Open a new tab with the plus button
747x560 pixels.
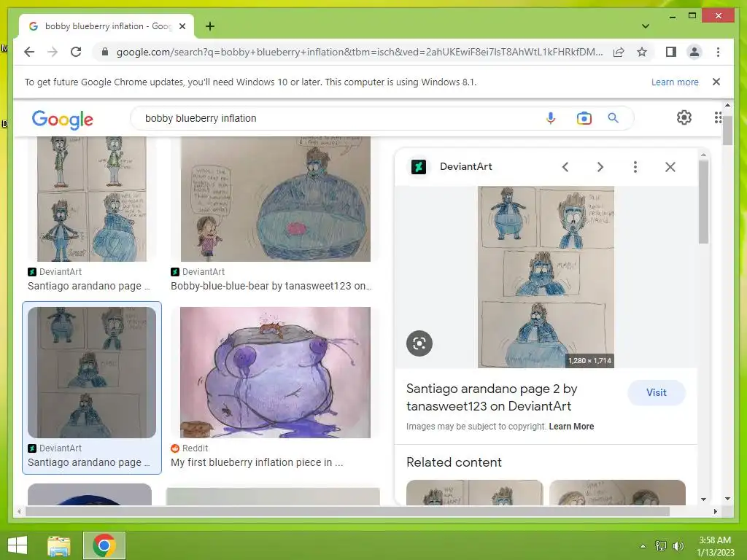click(x=209, y=26)
